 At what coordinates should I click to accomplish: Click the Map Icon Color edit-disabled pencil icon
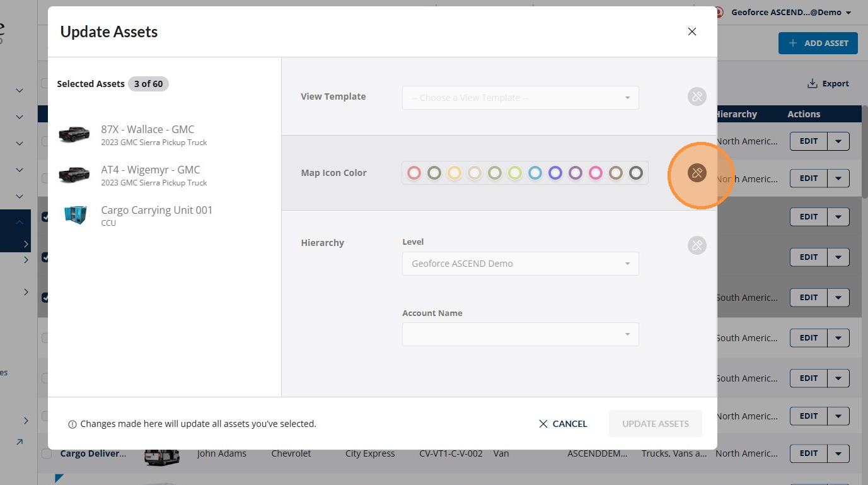(x=697, y=173)
